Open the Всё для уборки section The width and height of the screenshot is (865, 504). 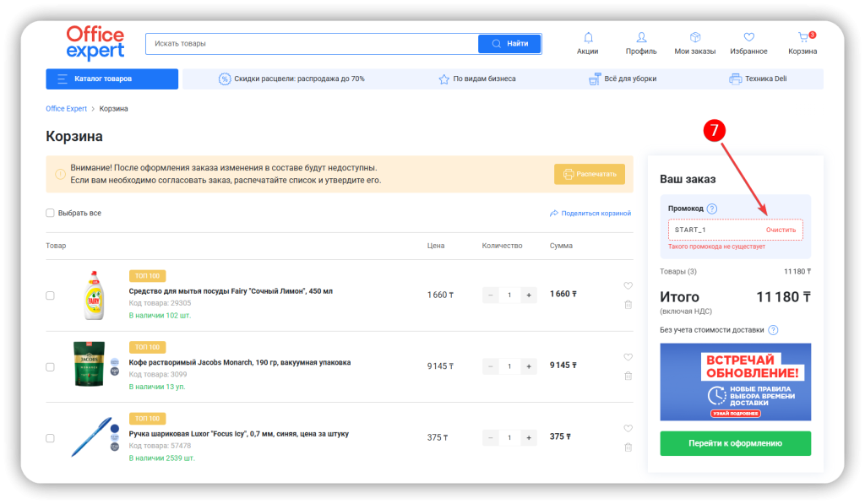623,79
